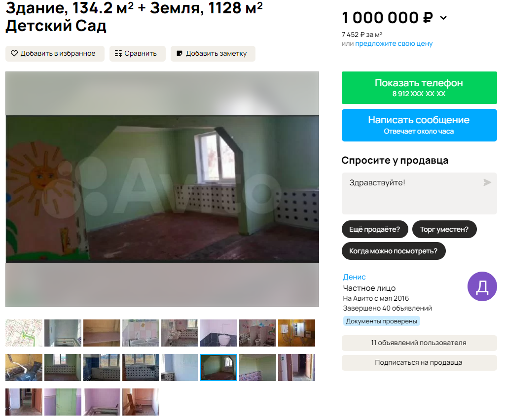The height and width of the screenshot is (420, 505).
Task: Click the предложите свою цену link
Action: (394, 44)
